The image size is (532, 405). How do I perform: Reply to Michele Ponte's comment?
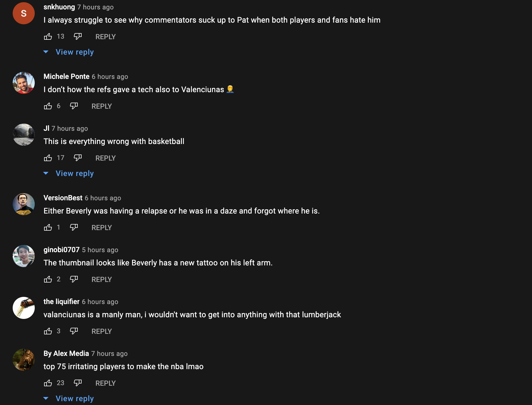pos(101,106)
